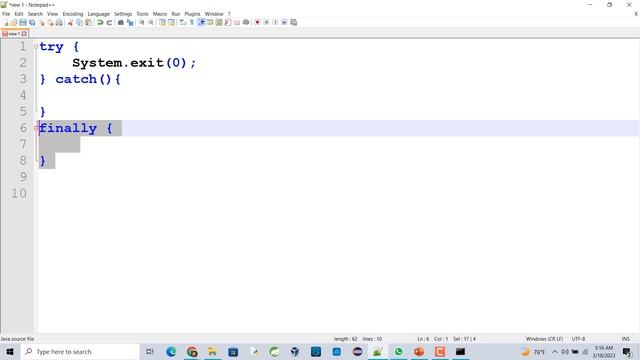Click the Zoom Out toolbar icon

tap(151, 22)
